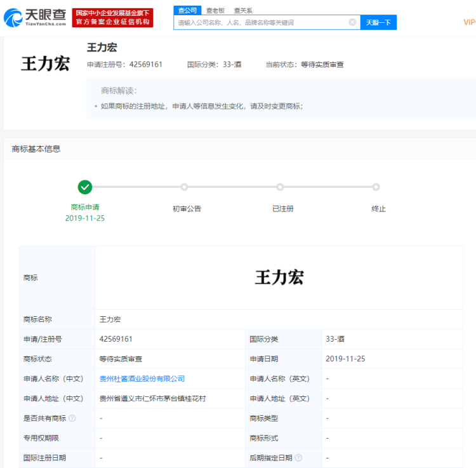The width and height of the screenshot is (476, 468).
Task: Click the green checkmark at 商标申请 step
Action: pos(85,187)
